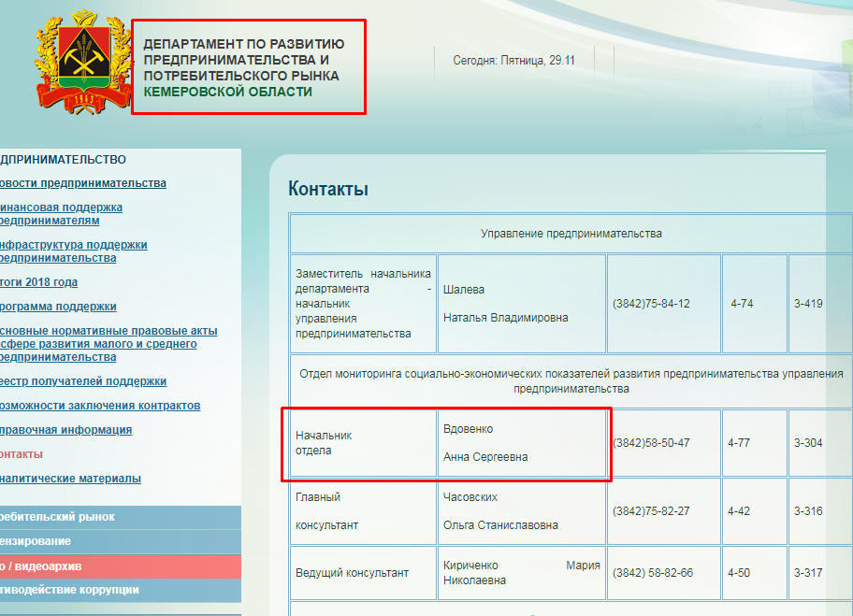This screenshot has width=853, height=616.
Task: Click 'Заместитель начальника департамента' position cell
Action: point(363,304)
